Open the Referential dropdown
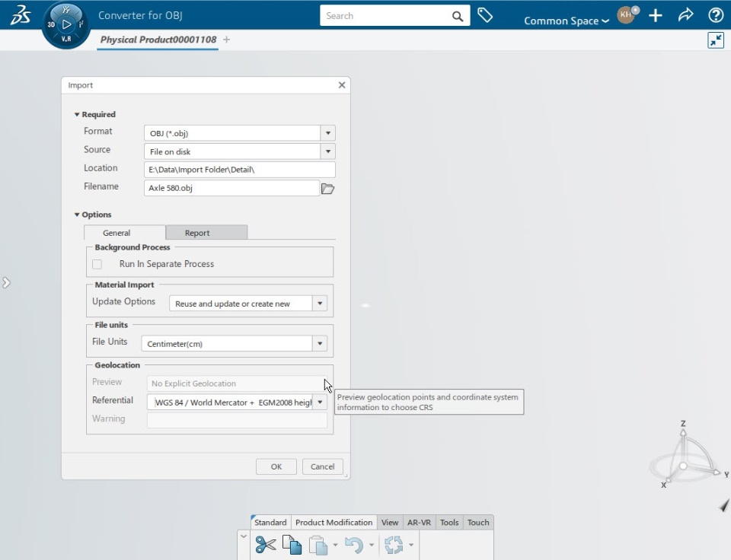731x560 pixels. coord(320,402)
